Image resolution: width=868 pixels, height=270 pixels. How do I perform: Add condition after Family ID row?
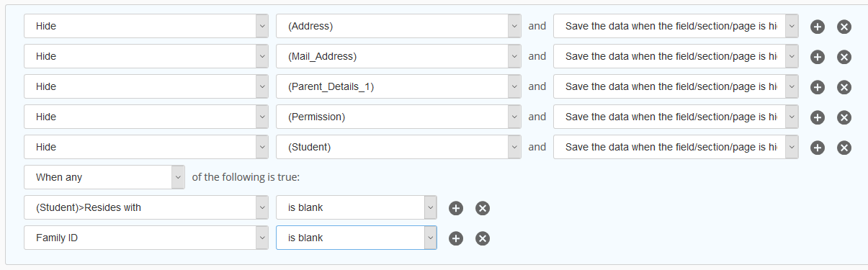tap(456, 238)
